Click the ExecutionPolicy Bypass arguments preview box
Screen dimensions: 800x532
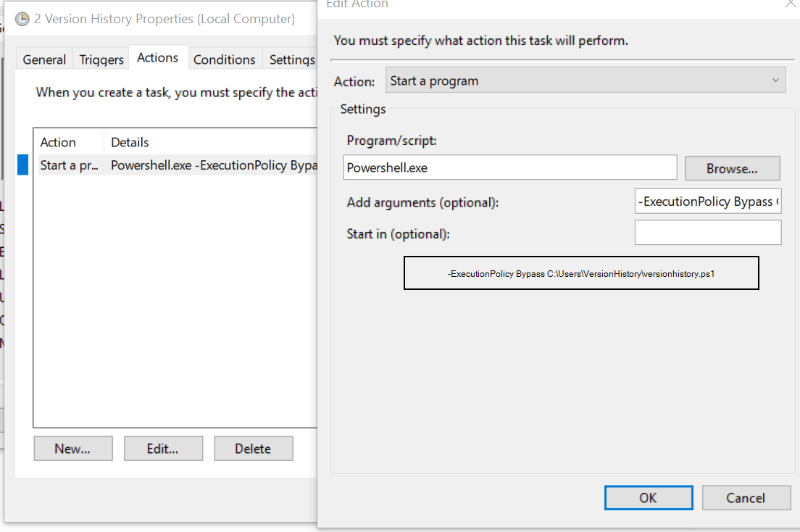click(581, 273)
